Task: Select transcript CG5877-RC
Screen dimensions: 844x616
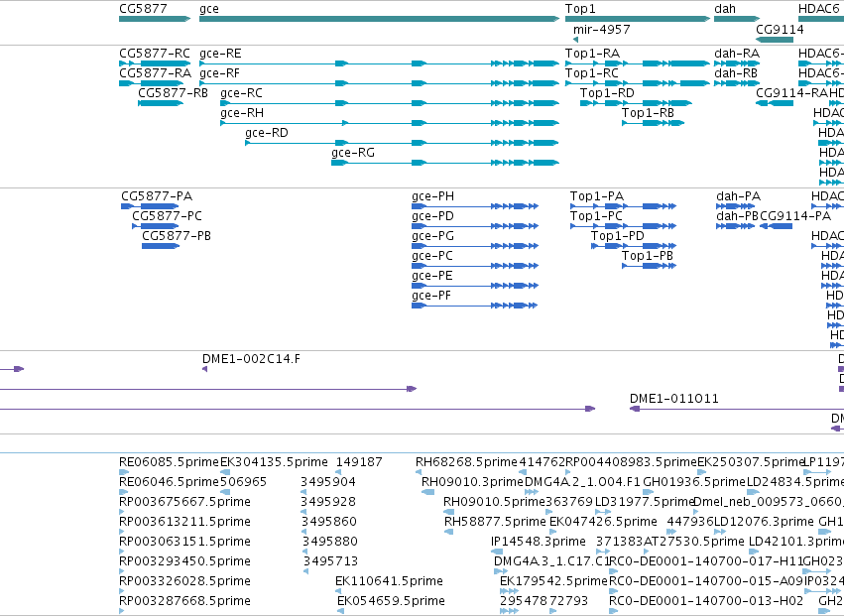Action: coord(155,63)
